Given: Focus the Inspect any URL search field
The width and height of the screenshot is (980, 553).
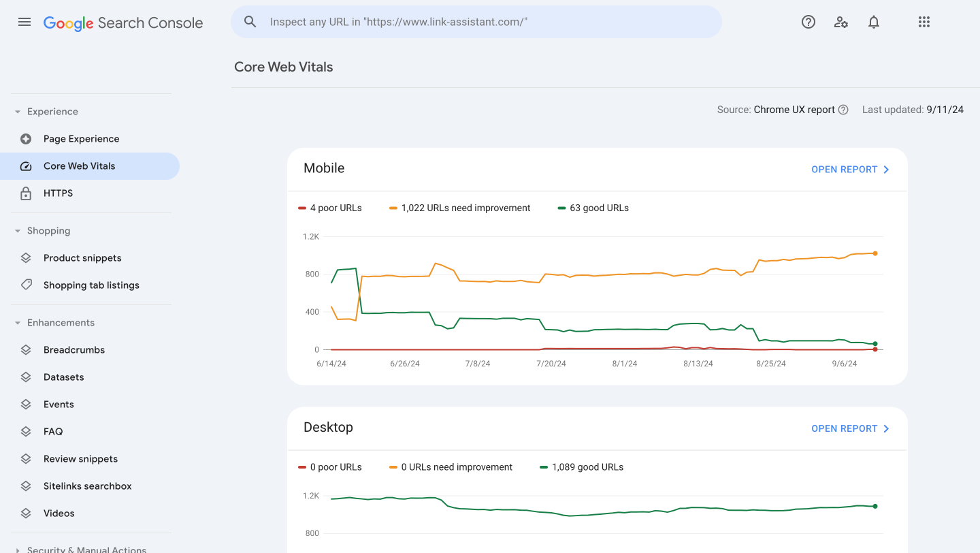Looking at the screenshot, I should tap(476, 22).
